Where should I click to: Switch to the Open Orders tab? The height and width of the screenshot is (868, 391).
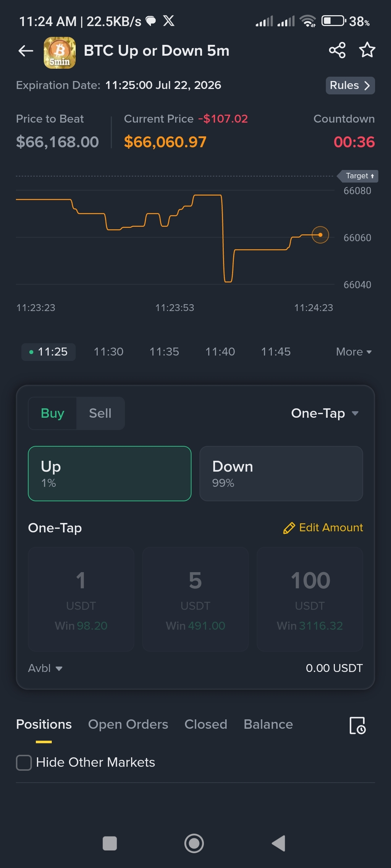click(x=128, y=724)
